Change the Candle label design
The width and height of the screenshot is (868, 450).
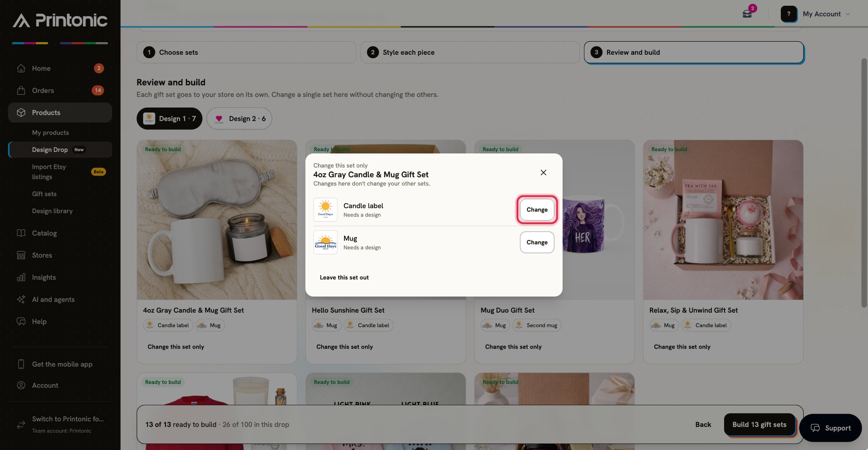pyautogui.click(x=537, y=210)
